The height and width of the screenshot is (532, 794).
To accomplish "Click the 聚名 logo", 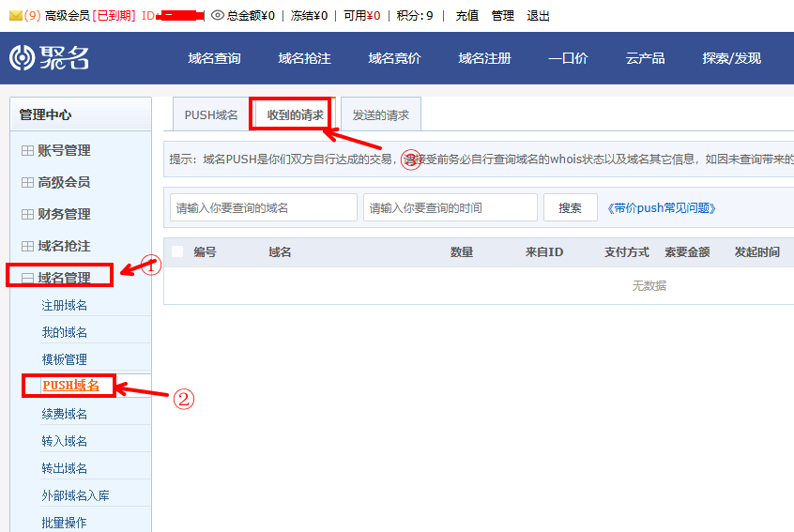I will pos(49,58).
